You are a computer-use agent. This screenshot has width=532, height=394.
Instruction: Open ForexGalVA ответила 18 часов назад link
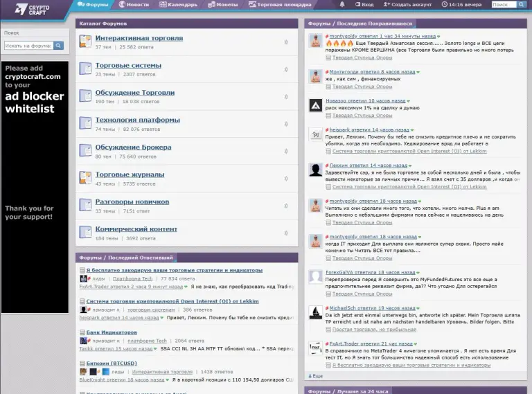[x=370, y=272]
